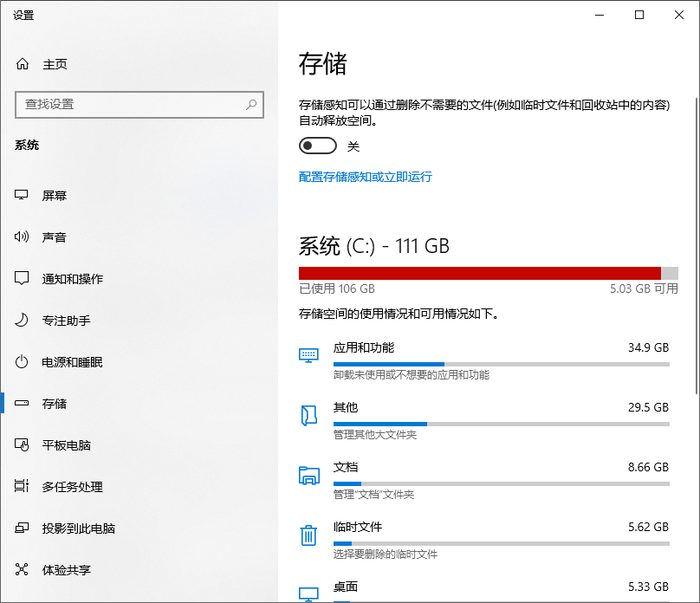Click the 已使用 106 GB label
Image resolution: width=700 pixels, height=603 pixels.
(337, 289)
